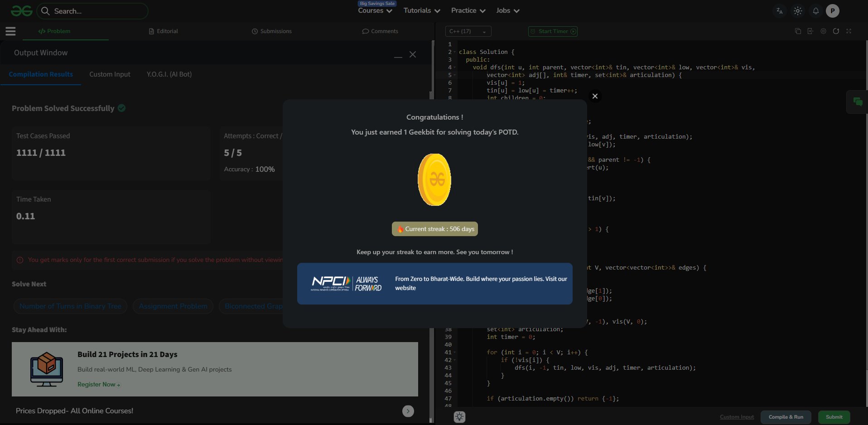Click the Submit button

[x=834, y=417]
